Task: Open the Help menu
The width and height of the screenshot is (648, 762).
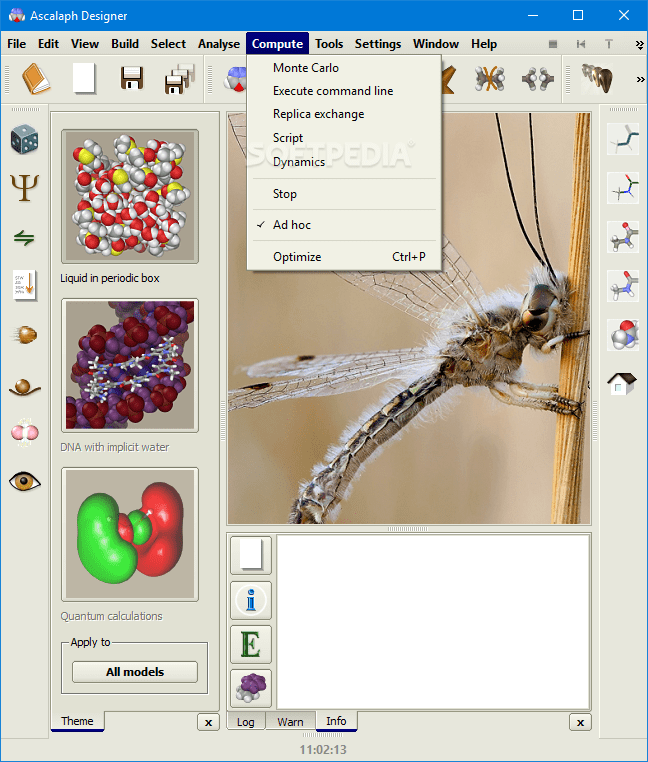Action: point(484,44)
